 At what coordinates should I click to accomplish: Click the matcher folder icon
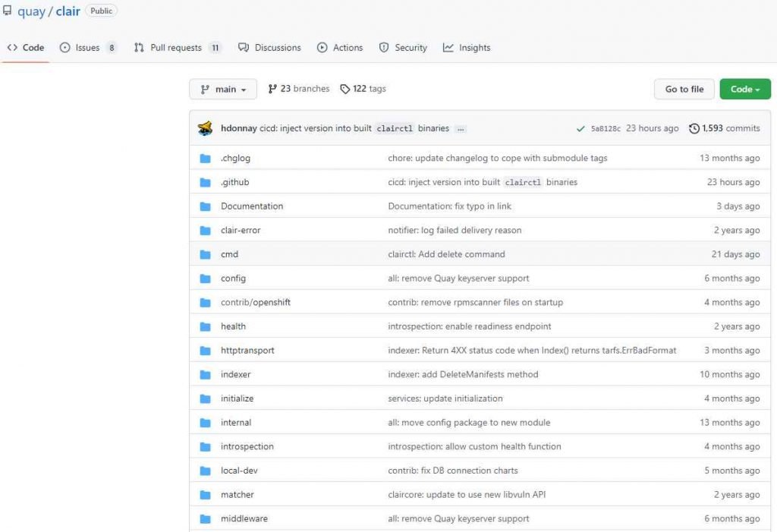tap(205, 496)
